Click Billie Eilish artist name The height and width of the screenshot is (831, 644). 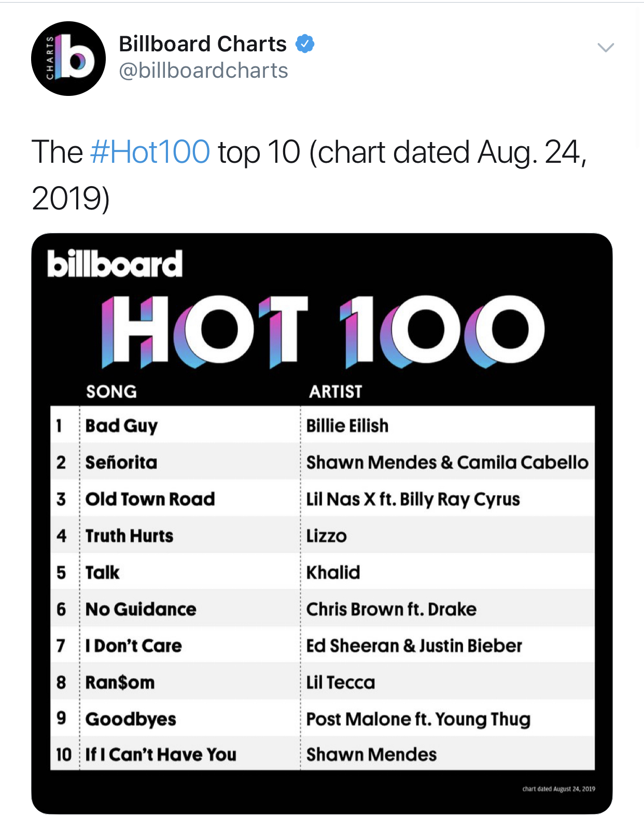pyautogui.click(x=347, y=426)
